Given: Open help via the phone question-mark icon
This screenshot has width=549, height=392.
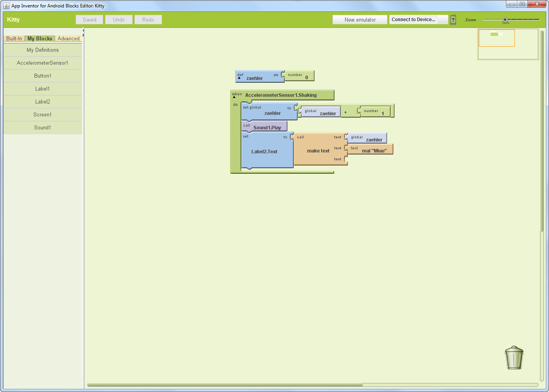Looking at the screenshot, I should tap(453, 20).
